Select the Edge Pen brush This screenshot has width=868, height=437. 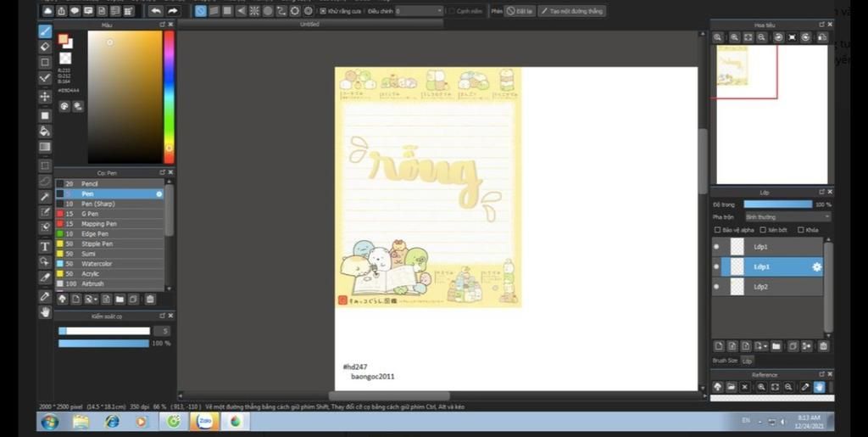coord(110,233)
